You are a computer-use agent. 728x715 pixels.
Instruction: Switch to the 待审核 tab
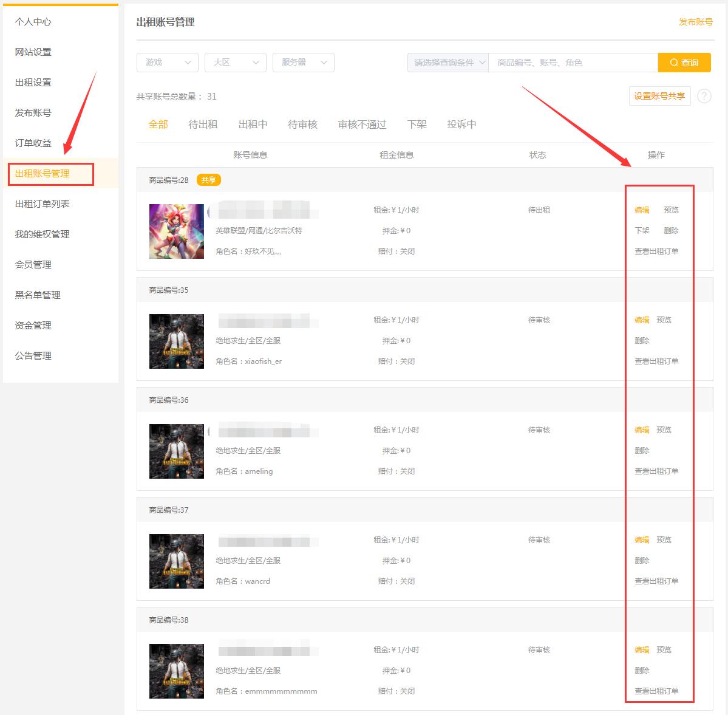click(302, 125)
